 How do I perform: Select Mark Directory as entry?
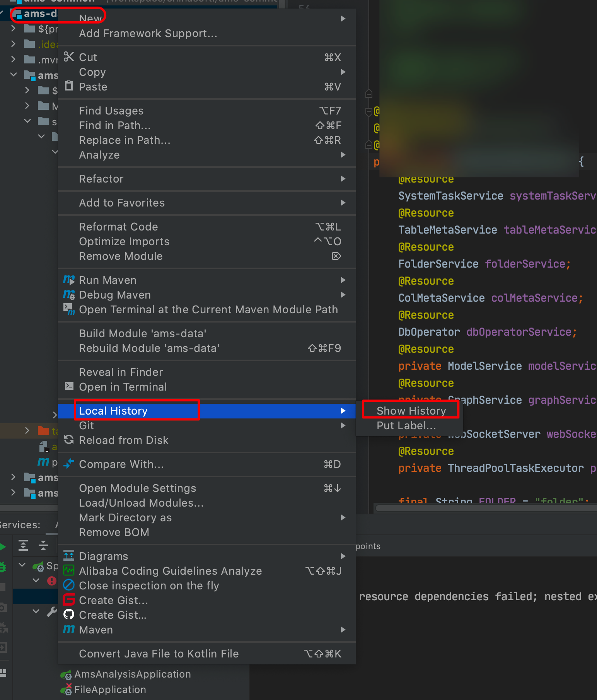pyautogui.click(x=207, y=517)
